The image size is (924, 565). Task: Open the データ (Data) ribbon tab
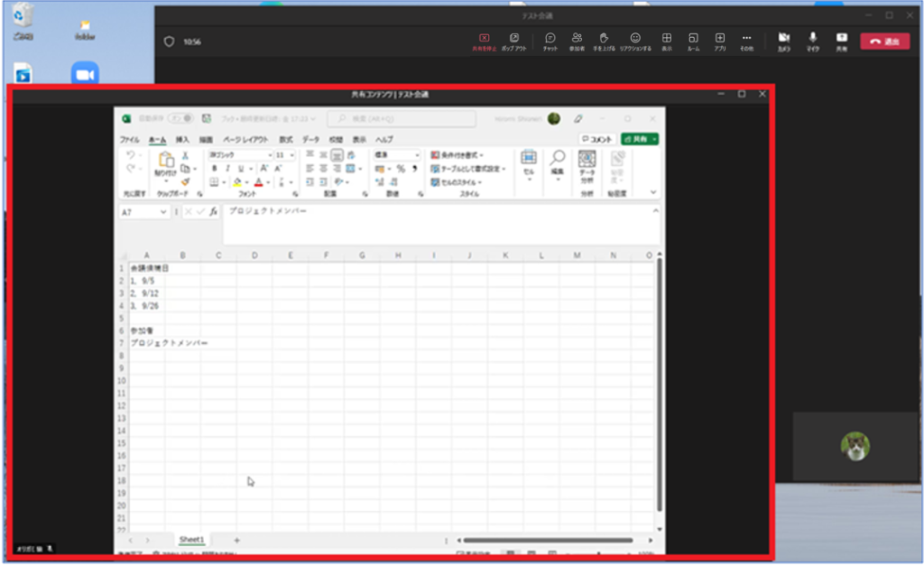click(310, 140)
